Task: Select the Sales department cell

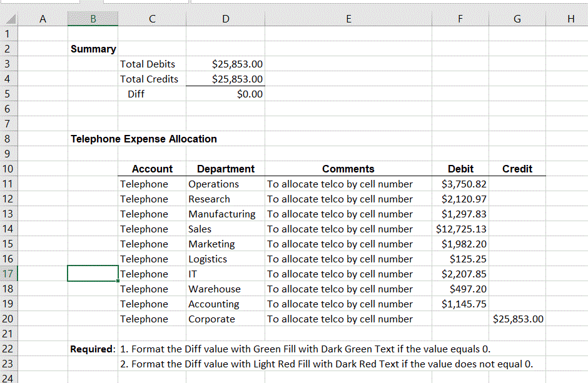Action: click(225, 229)
